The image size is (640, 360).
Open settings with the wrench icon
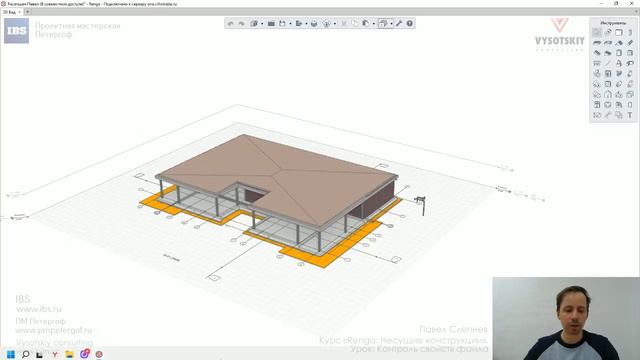pos(399,24)
